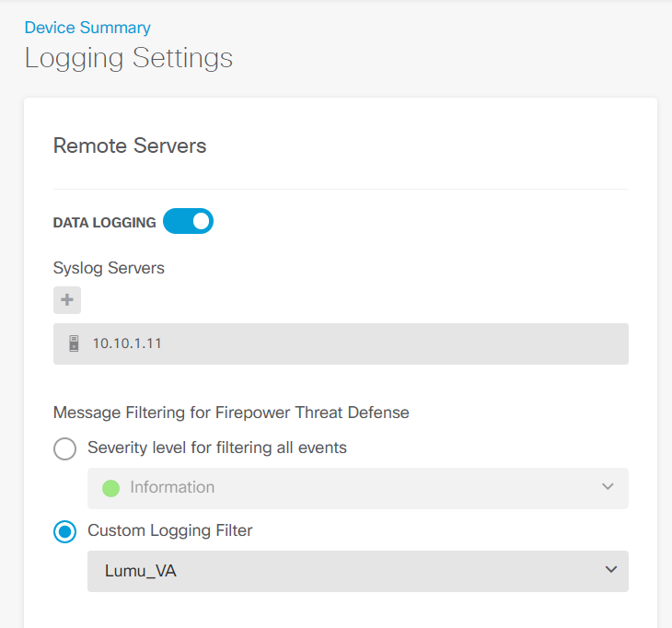
Task: Click the green Information severity dot
Action: 110,488
